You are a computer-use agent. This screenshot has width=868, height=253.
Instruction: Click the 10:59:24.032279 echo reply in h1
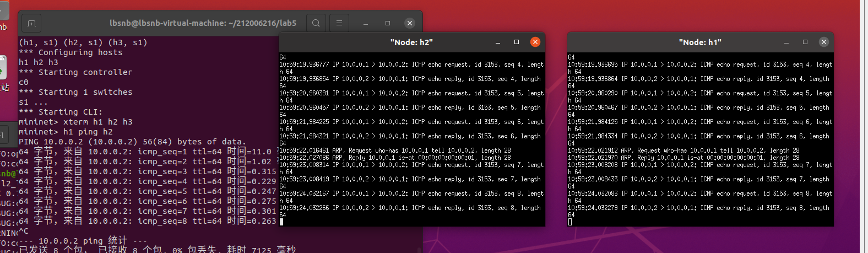point(699,212)
